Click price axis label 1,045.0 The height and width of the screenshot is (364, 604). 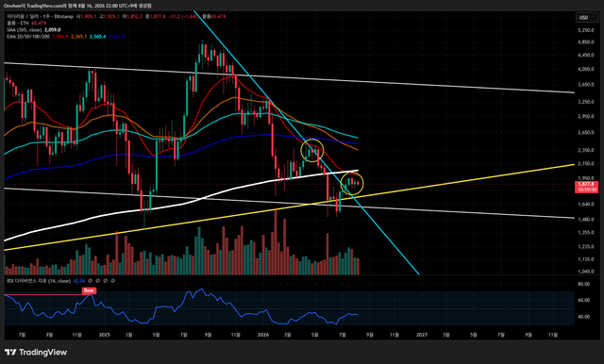pos(586,272)
